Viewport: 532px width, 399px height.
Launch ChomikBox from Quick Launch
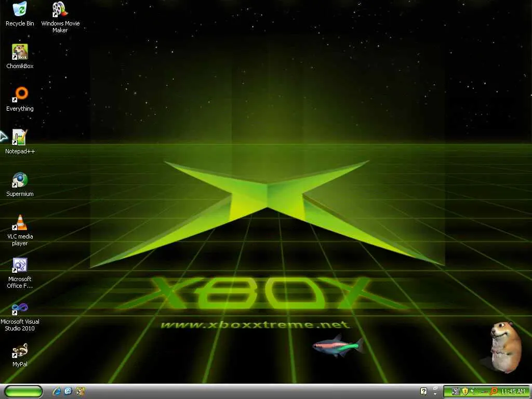coord(81,391)
